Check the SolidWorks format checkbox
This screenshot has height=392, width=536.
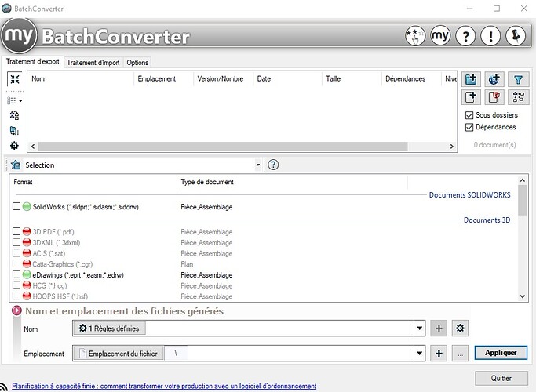point(16,207)
